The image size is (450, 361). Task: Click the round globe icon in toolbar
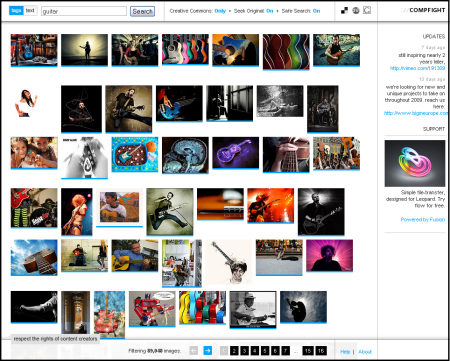(356, 11)
